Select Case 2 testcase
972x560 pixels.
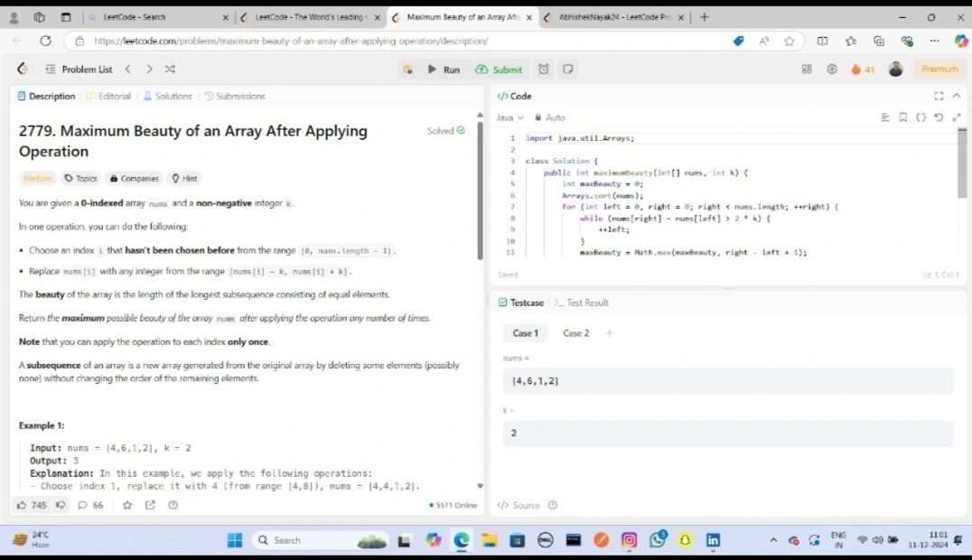click(576, 333)
